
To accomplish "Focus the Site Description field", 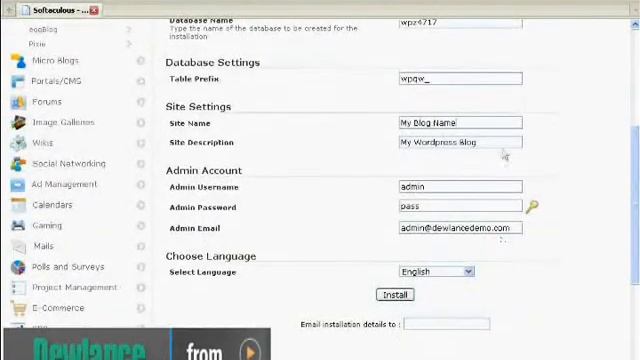I will [x=460, y=142].
